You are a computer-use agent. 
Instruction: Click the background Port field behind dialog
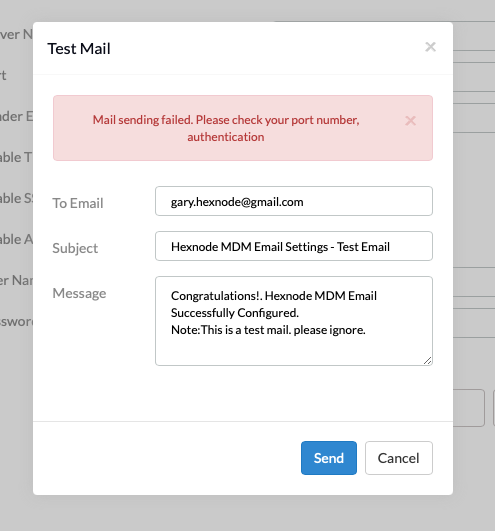point(474,77)
